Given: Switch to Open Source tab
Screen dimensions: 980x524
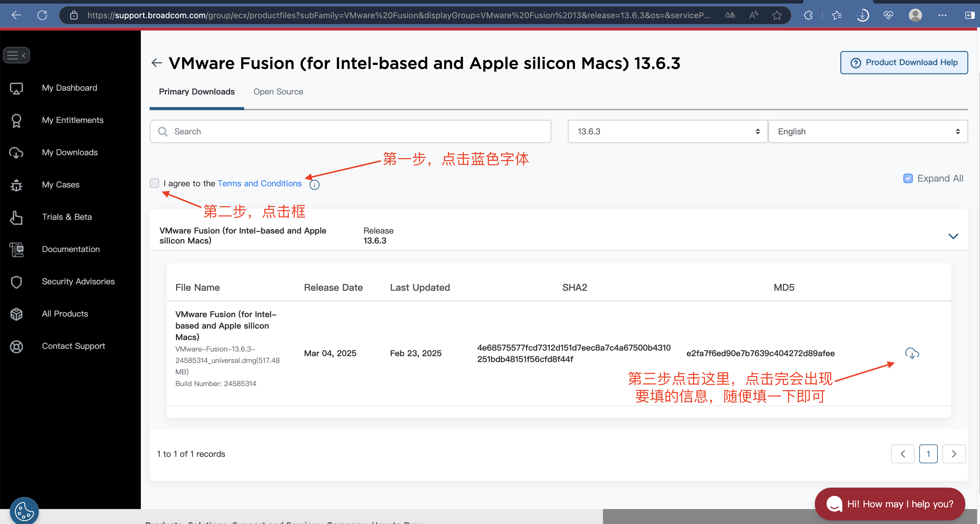Looking at the screenshot, I should 278,92.
